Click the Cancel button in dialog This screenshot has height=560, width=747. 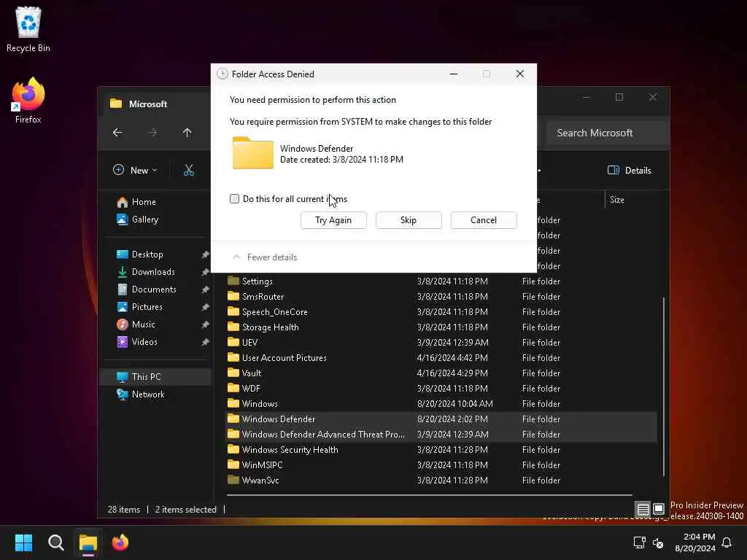tap(484, 220)
